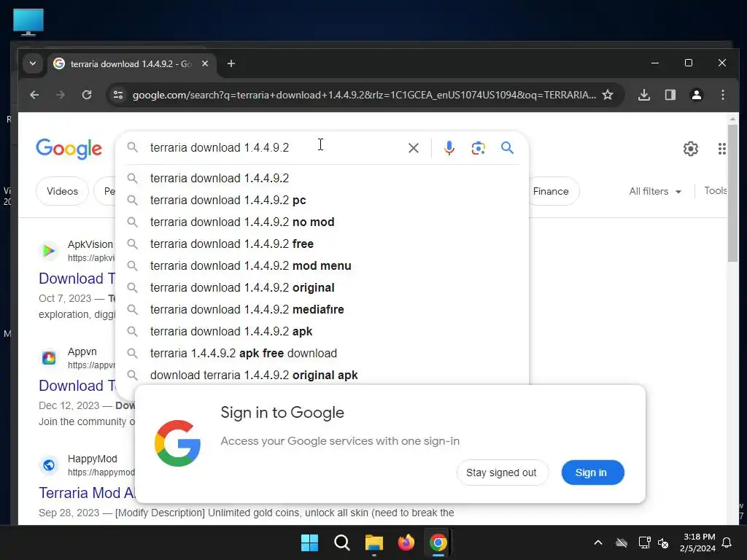Click the blue magnifier search button
747x560 pixels.
(508, 148)
